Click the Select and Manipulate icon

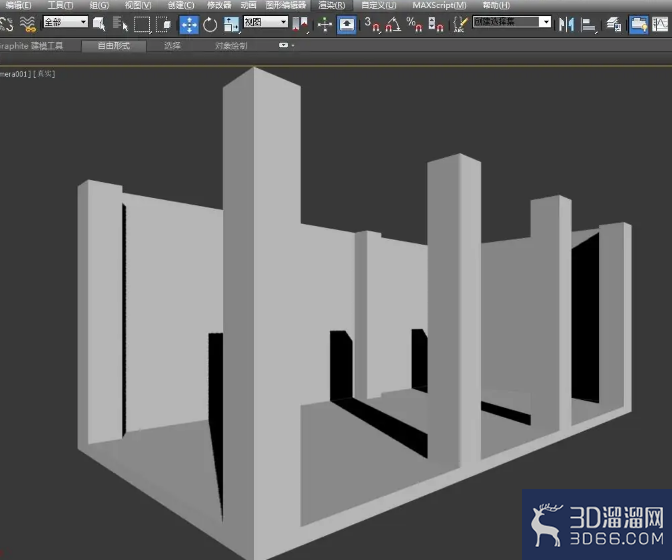tap(325, 24)
